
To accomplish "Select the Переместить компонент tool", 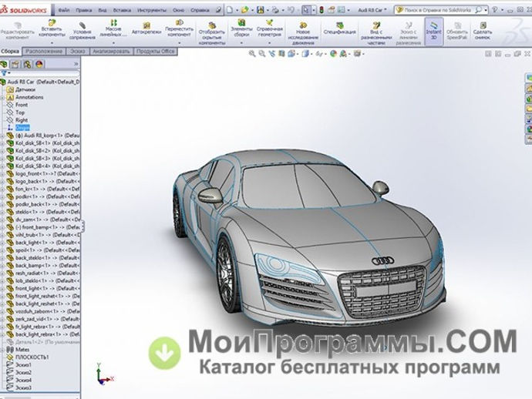I will pos(179,28).
